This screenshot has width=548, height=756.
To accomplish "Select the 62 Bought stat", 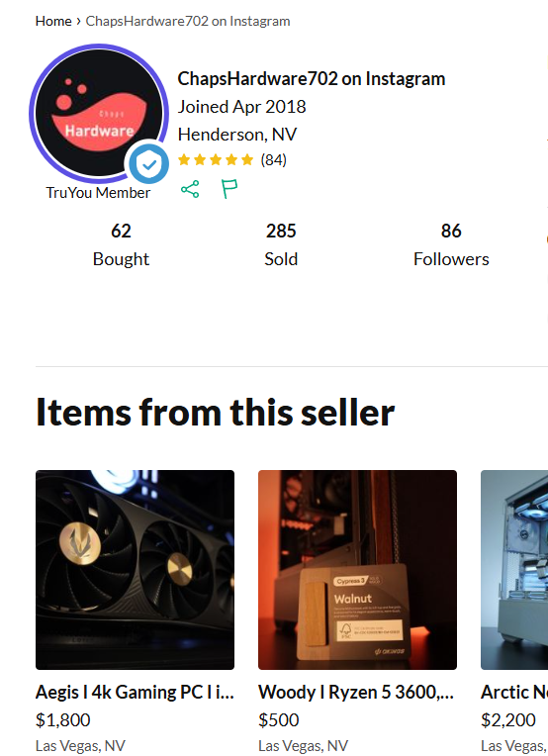I will point(121,245).
